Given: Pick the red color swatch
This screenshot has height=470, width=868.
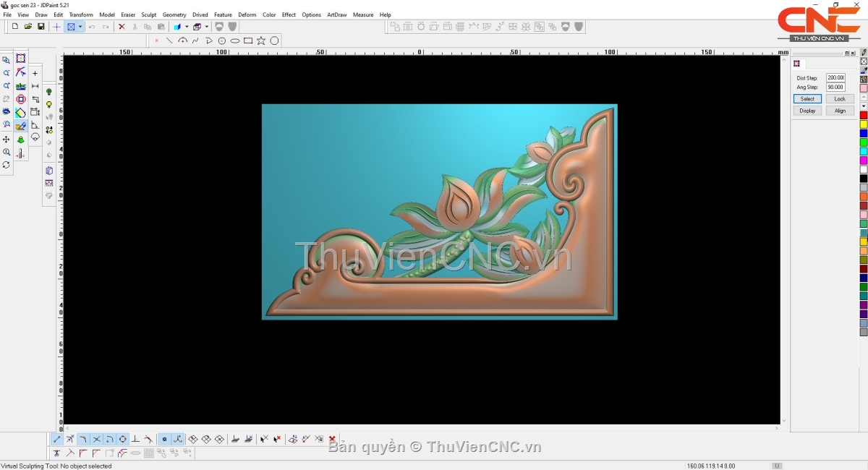Looking at the screenshot, I should (x=864, y=115).
